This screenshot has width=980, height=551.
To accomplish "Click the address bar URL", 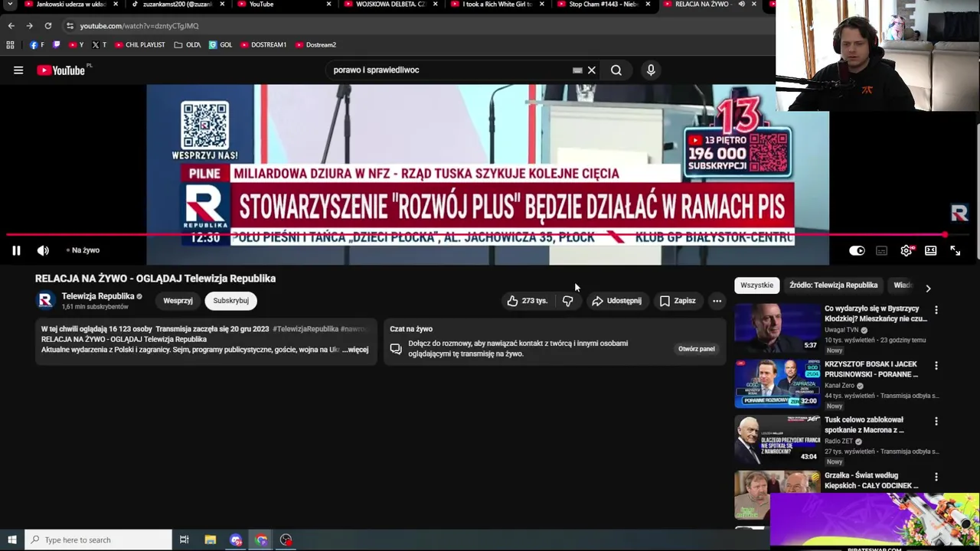I will pos(139,26).
